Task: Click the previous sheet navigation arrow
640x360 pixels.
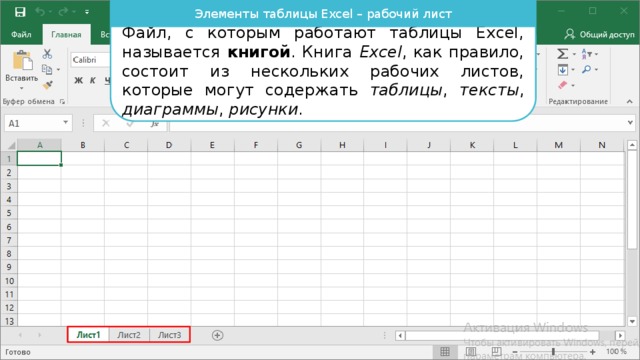Action: 20,335
